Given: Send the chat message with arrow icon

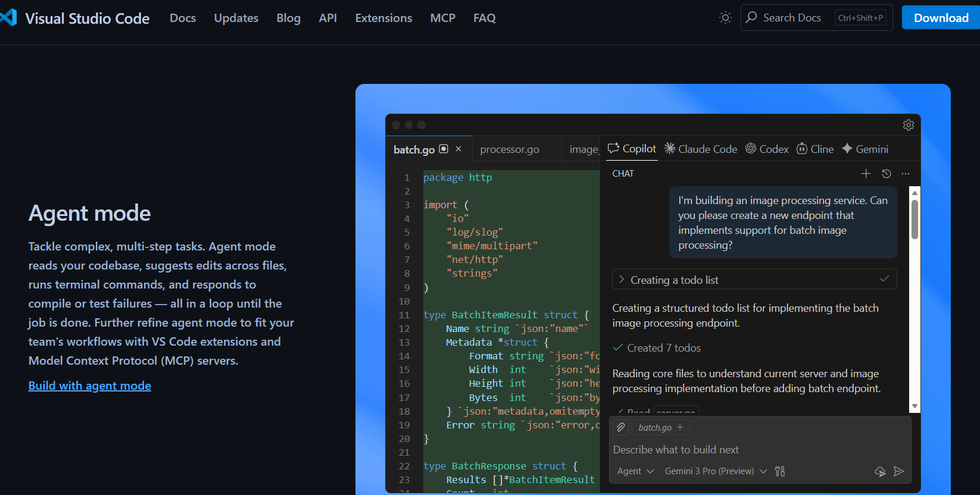Looking at the screenshot, I should (899, 471).
